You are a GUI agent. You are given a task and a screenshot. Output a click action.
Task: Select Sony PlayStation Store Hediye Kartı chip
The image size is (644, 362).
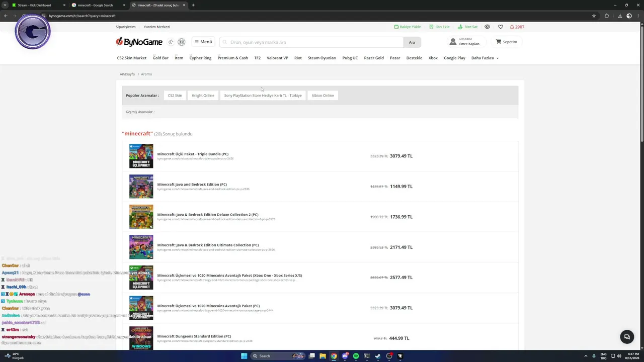click(263, 96)
